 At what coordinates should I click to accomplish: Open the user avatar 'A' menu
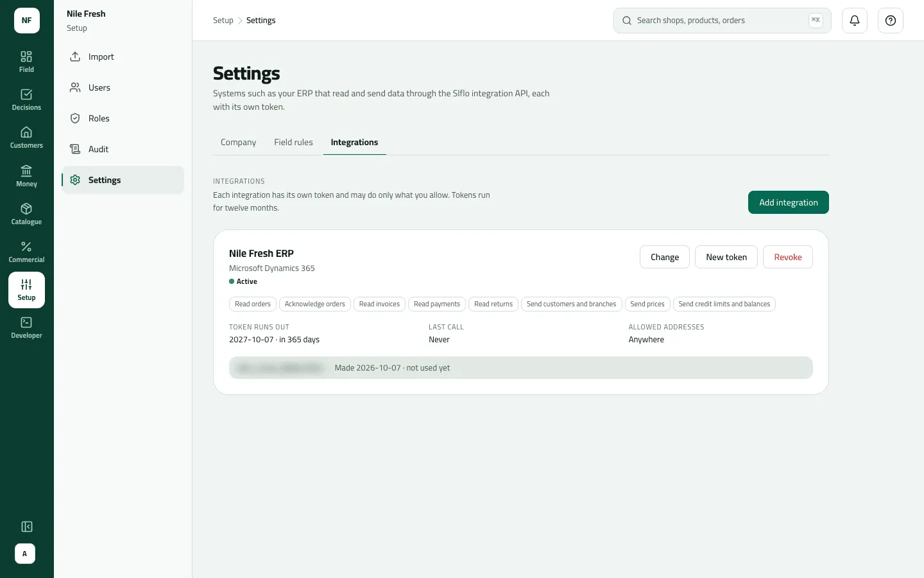(25, 554)
